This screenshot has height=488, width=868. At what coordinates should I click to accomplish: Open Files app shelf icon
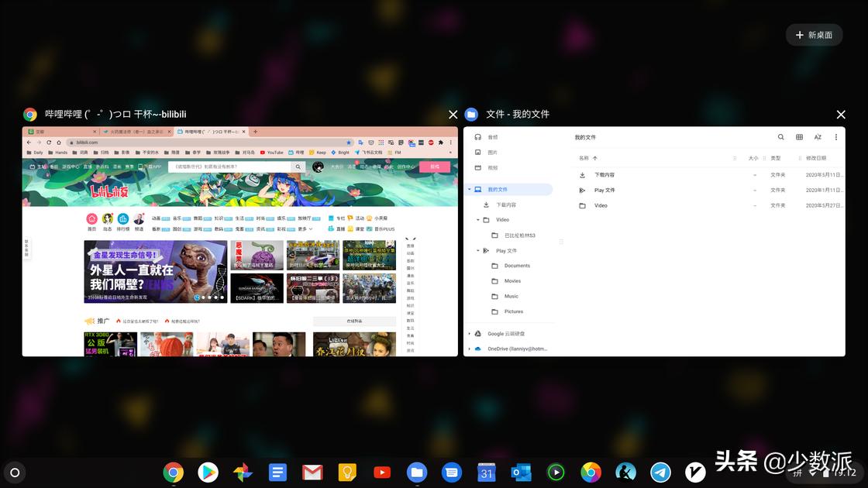(x=417, y=473)
